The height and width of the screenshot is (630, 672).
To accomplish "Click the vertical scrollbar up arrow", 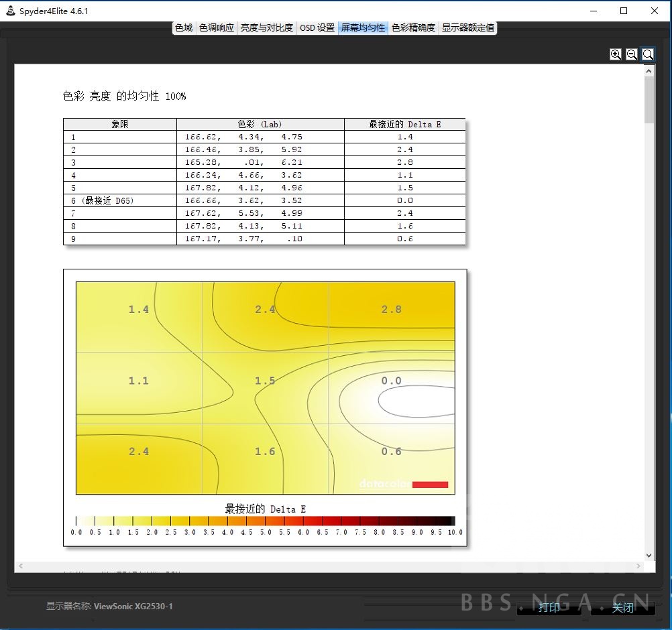I will point(649,71).
